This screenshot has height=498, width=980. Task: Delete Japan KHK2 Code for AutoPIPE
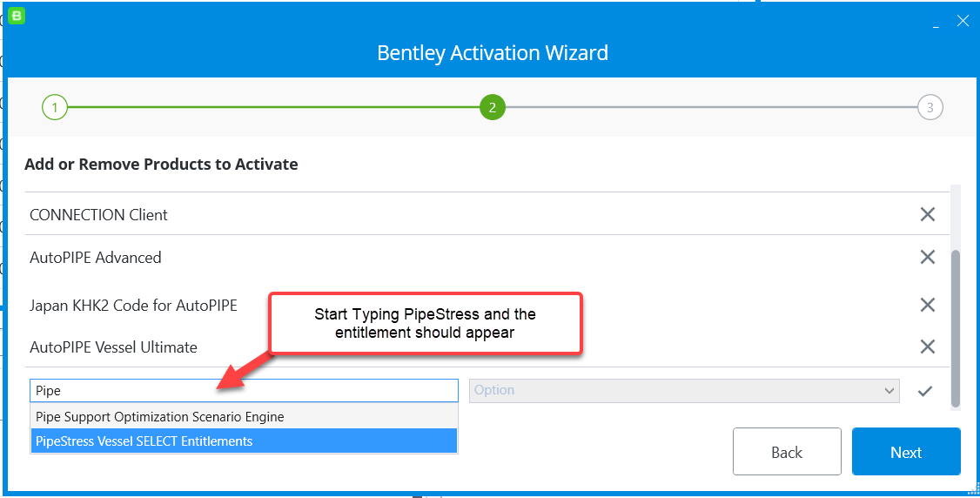coord(927,305)
